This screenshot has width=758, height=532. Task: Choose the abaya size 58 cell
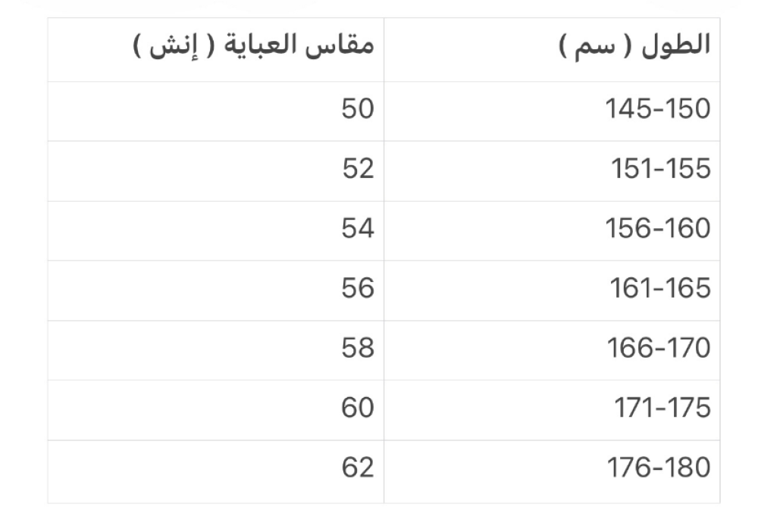pyautogui.click(x=357, y=349)
